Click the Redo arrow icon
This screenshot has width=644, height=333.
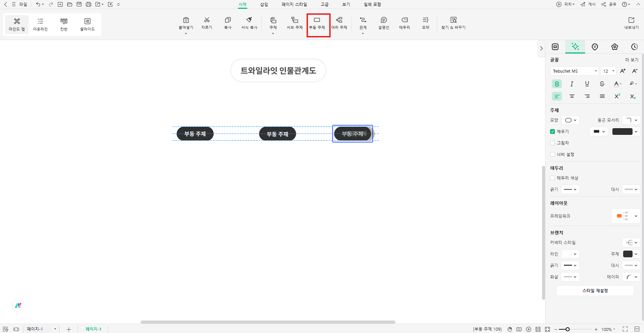click(x=51, y=4)
